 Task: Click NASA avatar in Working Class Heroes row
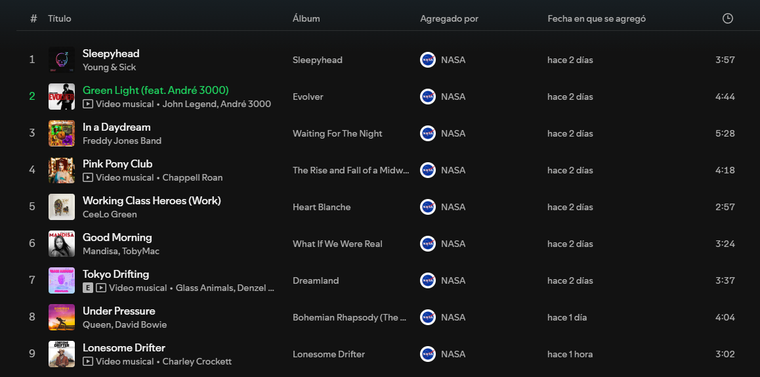(x=428, y=207)
